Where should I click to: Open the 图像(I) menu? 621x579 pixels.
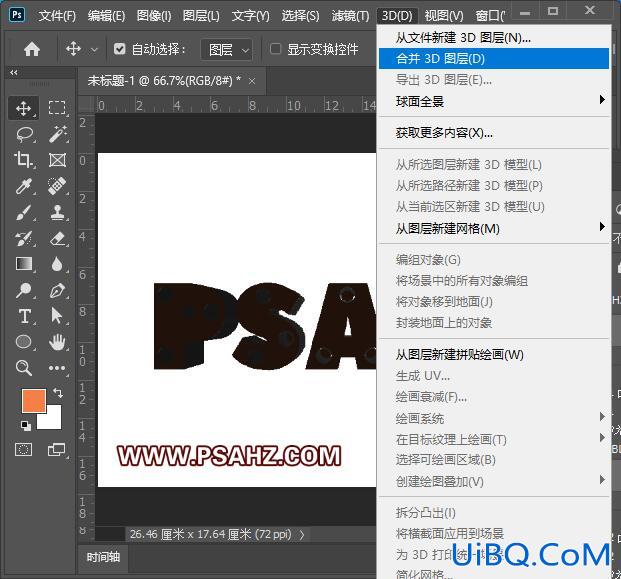154,16
